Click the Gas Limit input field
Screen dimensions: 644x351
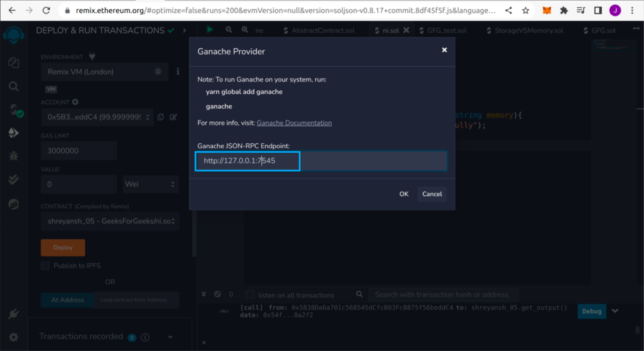click(x=79, y=151)
